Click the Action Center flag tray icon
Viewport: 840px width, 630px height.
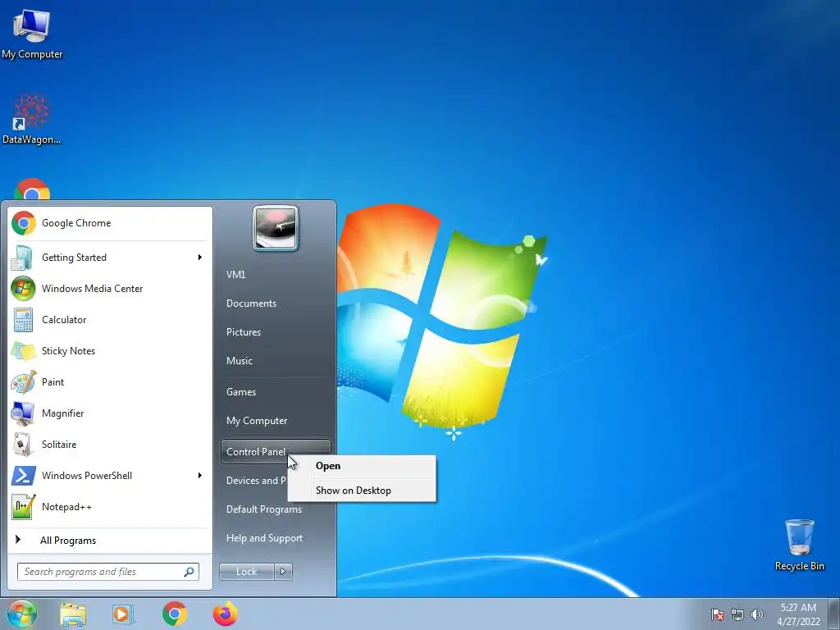pos(718,614)
